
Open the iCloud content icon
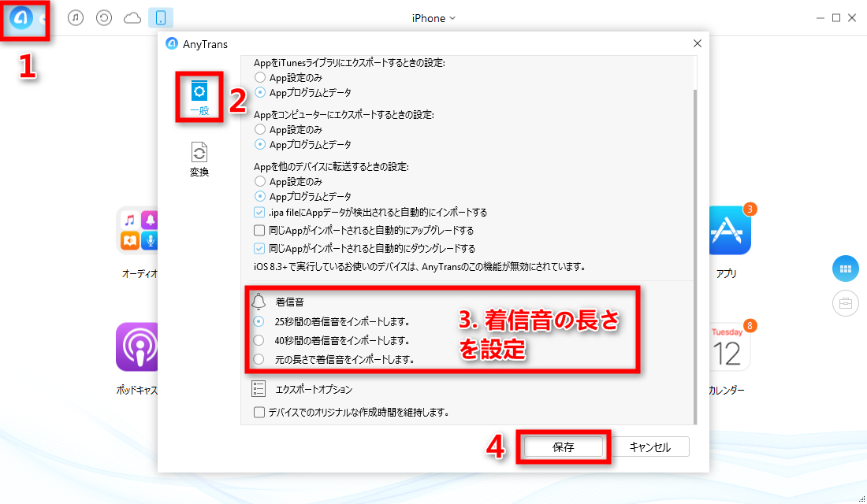(132, 18)
